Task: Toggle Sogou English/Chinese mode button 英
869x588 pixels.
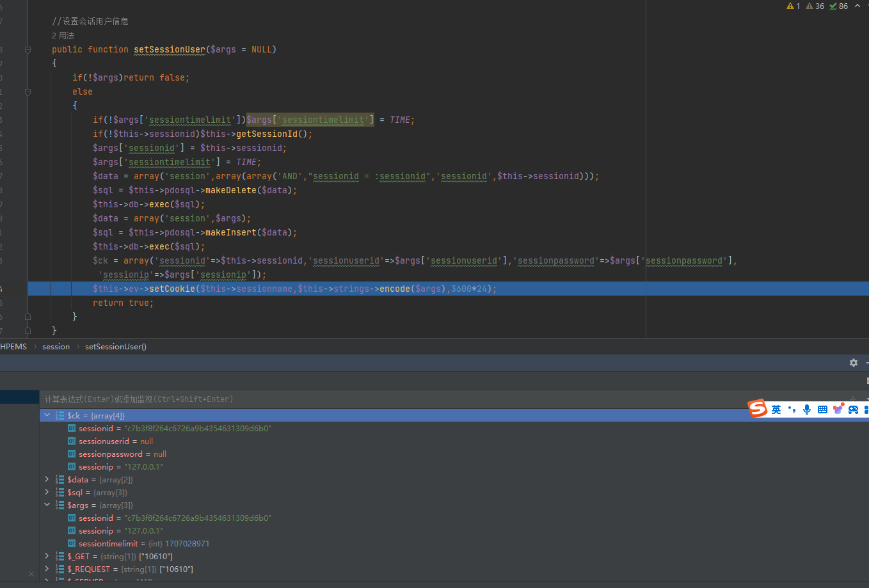Action: 776,409
